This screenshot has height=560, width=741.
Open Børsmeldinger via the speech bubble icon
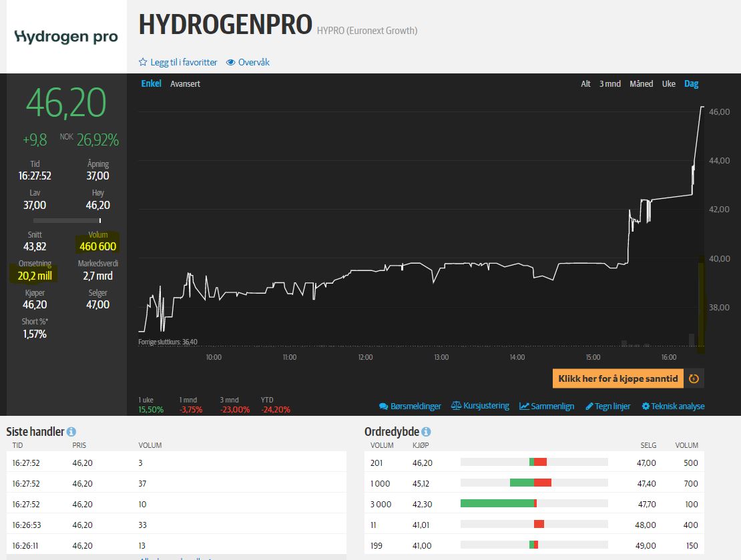click(x=384, y=405)
